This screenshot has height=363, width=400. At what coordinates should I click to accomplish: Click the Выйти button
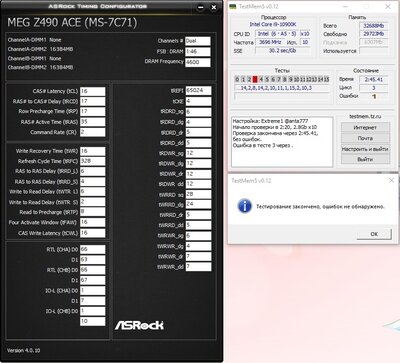coord(365,159)
